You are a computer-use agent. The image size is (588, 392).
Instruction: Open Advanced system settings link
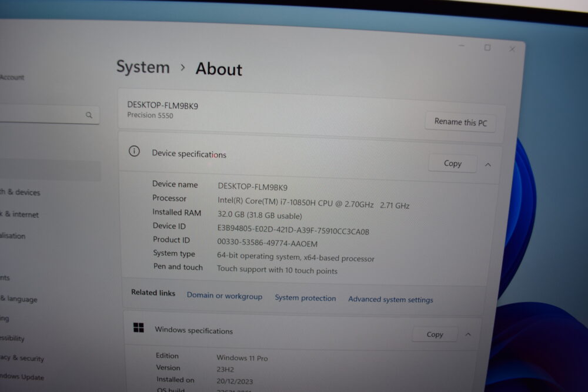click(x=390, y=299)
